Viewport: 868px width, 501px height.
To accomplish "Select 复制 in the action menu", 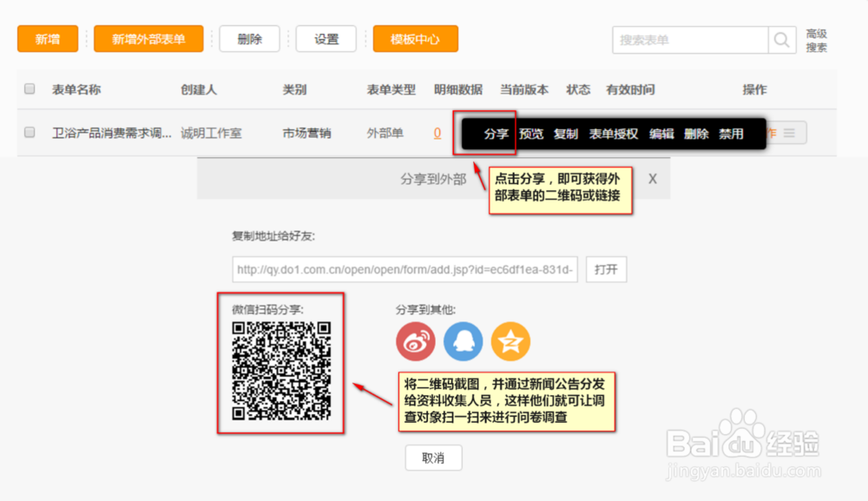I will 566,134.
